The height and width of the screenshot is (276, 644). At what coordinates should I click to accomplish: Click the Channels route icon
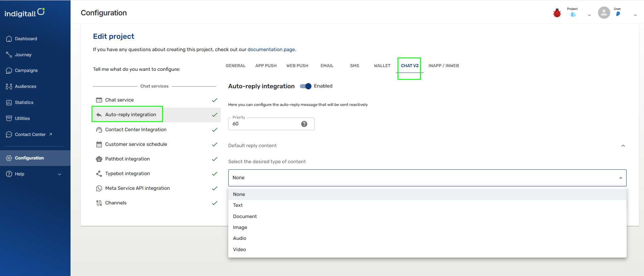click(x=99, y=203)
